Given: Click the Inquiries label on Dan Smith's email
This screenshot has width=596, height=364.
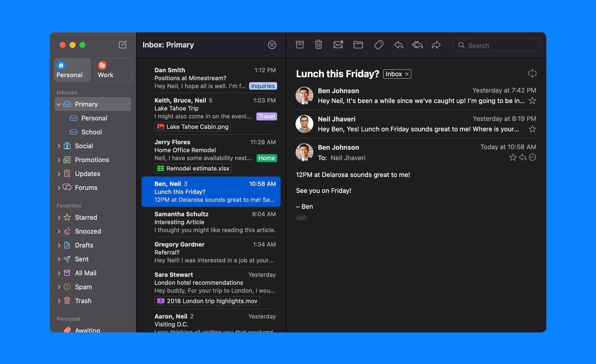Looking at the screenshot, I should click(x=263, y=86).
